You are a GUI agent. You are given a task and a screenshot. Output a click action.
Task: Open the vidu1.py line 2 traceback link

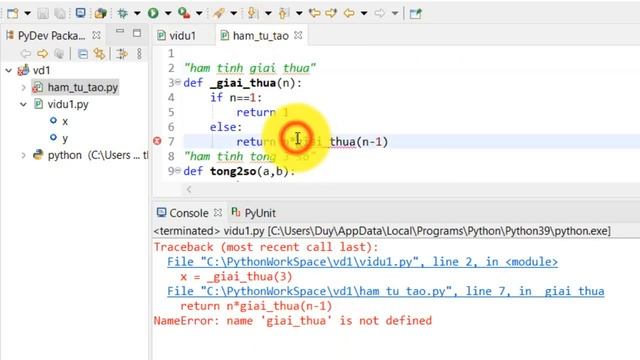[362, 262]
